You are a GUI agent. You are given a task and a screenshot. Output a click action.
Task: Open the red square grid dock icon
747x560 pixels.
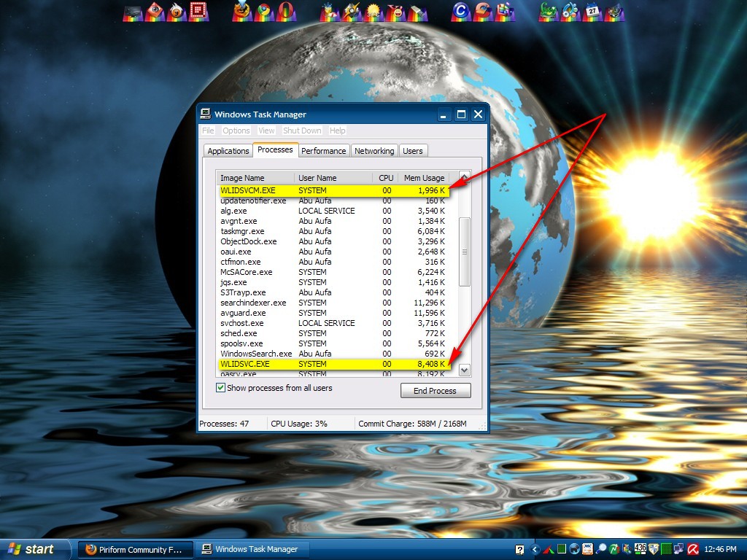click(x=198, y=12)
